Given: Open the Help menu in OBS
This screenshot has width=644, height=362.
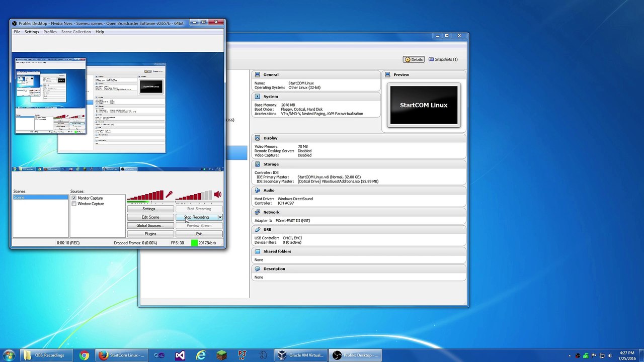Looking at the screenshot, I should tap(100, 32).
